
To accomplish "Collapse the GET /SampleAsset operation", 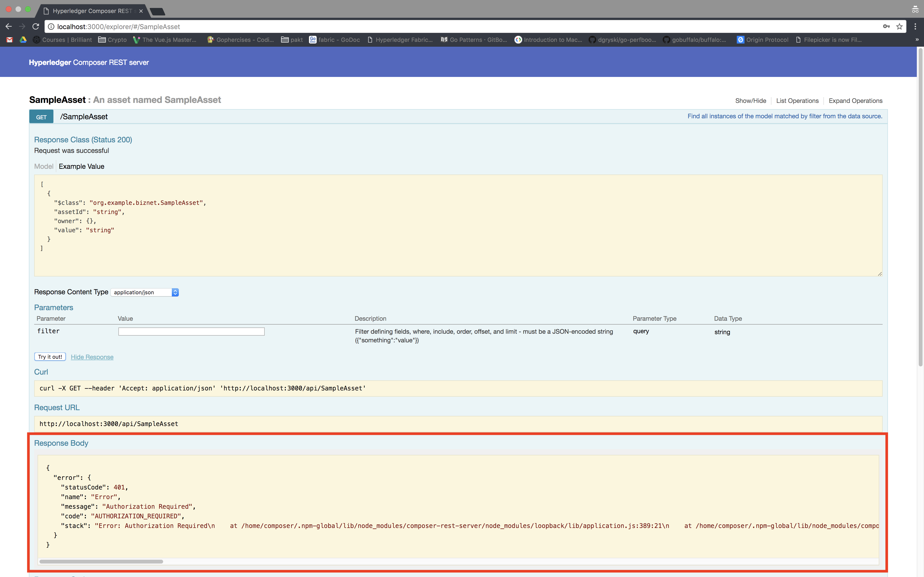I will [84, 117].
